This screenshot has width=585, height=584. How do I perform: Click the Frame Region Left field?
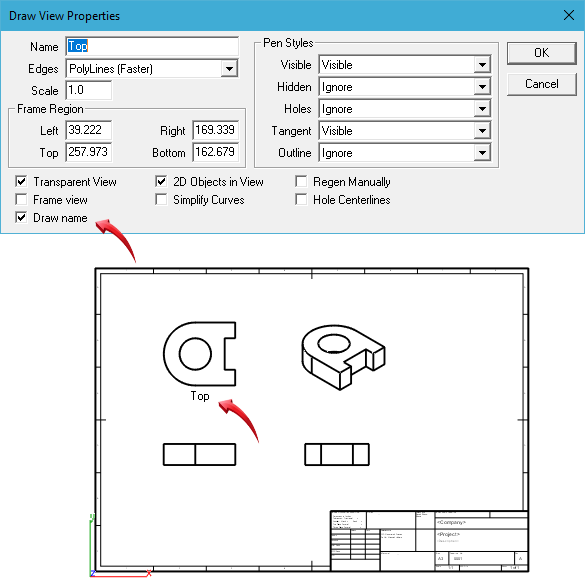(88, 130)
